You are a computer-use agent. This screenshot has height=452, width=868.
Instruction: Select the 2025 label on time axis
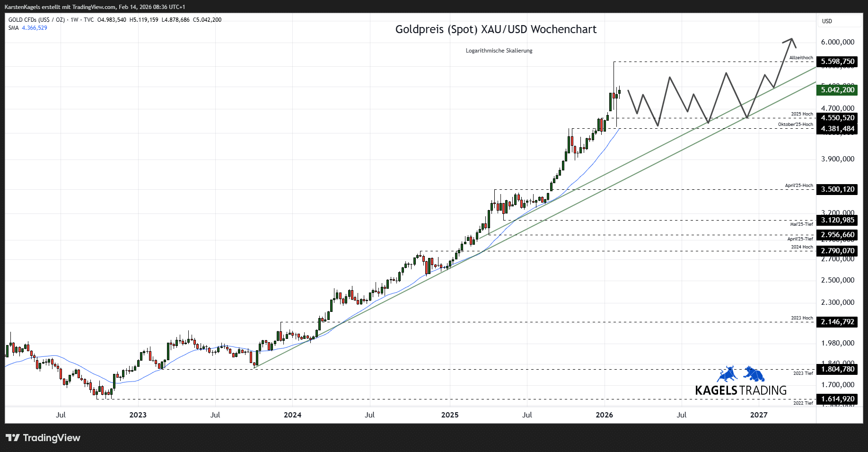[x=449, y=415]
